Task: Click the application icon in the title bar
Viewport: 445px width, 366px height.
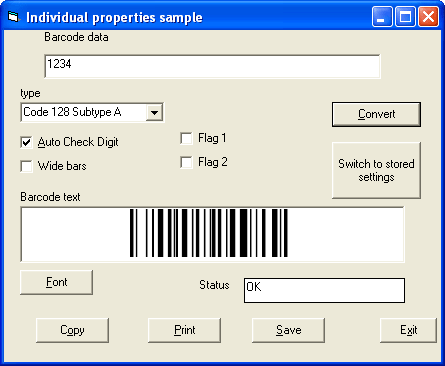Action: point(13,16)
